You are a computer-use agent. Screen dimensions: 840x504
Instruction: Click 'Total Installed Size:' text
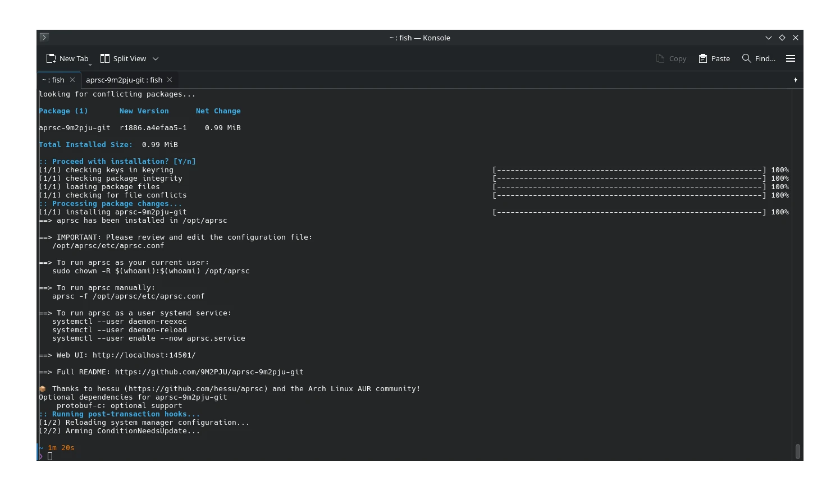(x=86, y=145)
